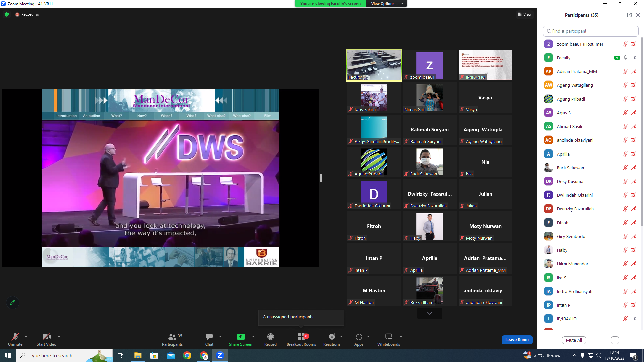Expand share options arrow next to Share Screen

253,337
